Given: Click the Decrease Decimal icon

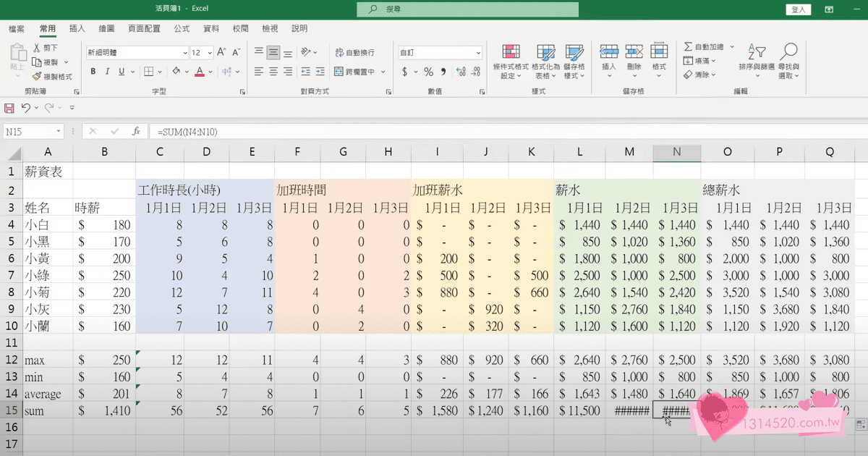Looking at the screenshot, I should [474, 72].
